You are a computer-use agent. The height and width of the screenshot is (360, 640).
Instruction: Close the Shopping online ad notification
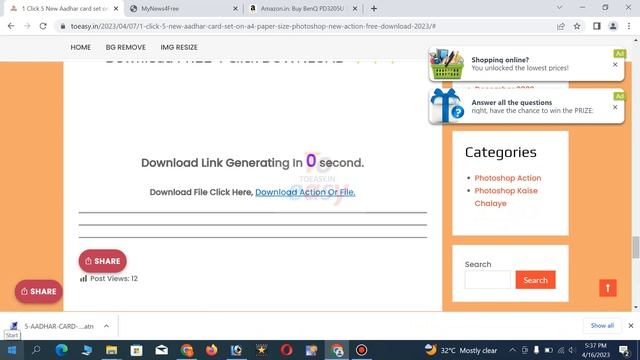click(615, 64)
